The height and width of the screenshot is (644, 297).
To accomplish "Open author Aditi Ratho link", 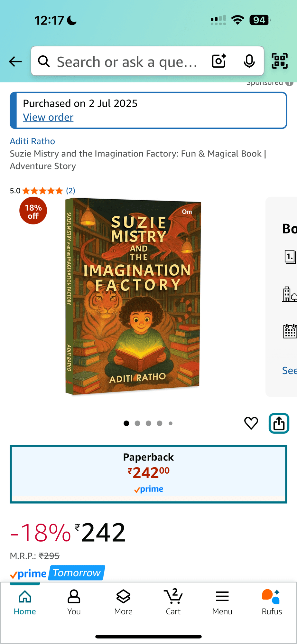I will (32, 141).
